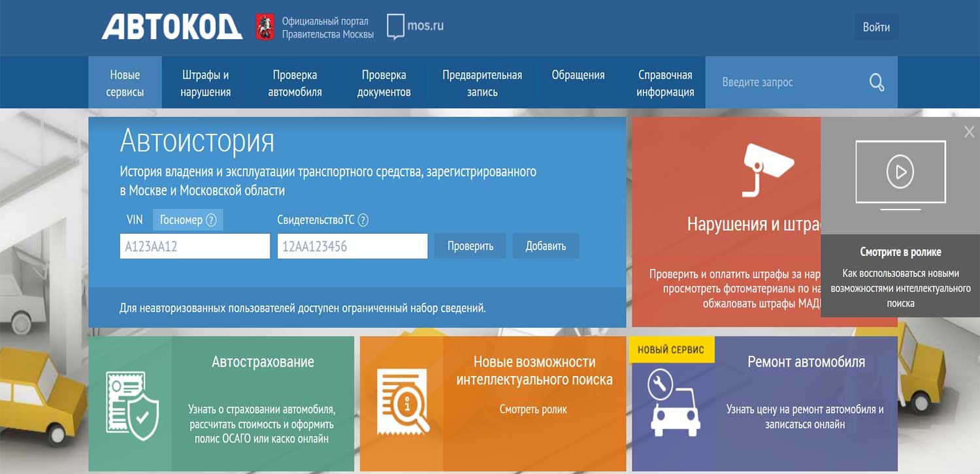This screenshot has height=474, width=980.
Task: Click the Moscow coat of arms emblem
Action: pyautogui.click(x=265, y=27)
